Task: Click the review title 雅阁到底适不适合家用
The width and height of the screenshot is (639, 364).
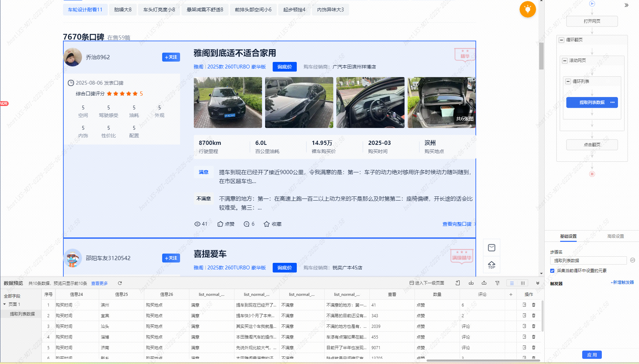Action: 235,53
